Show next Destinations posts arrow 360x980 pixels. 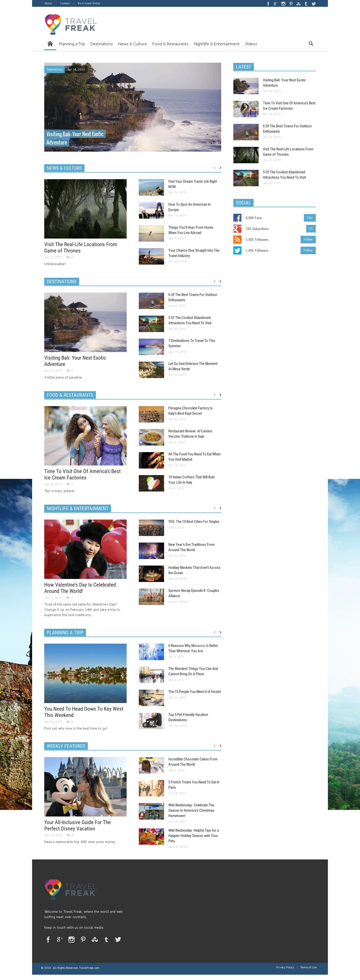(x=220, y=281)
